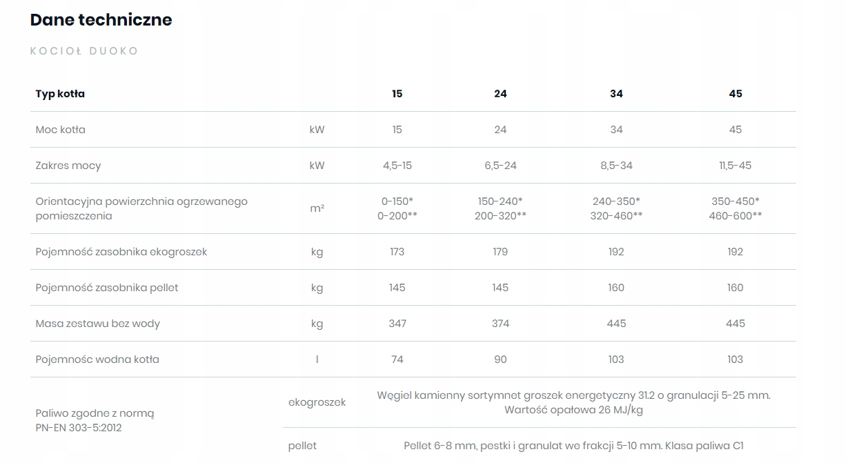Click the 'KOCIOŁ DUOKO' subtitle
Viewport: 868px width, 463px height.
coord(84,51)
